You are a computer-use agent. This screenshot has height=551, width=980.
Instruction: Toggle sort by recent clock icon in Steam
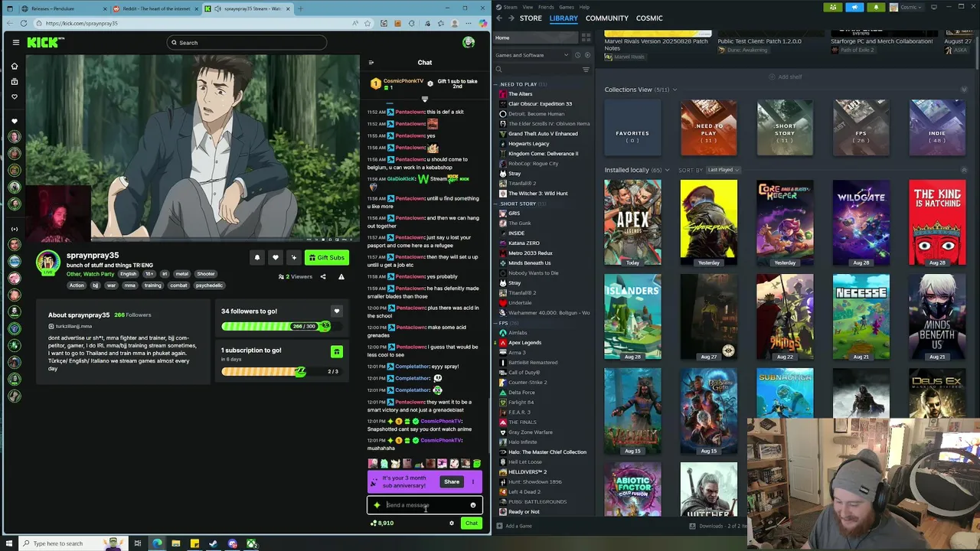(x=578, y=55)
